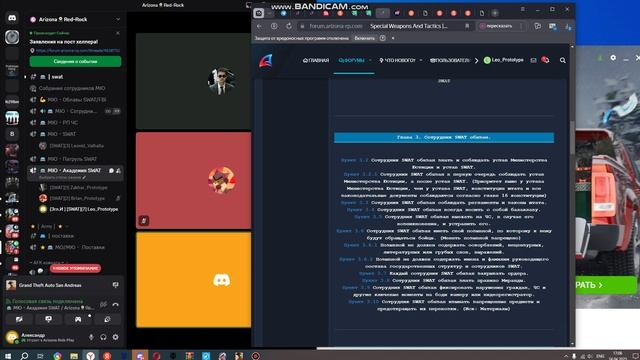This screenshot has height=360, width=640.
Task: Reload the browser page
Action: [x=289, y=26]
